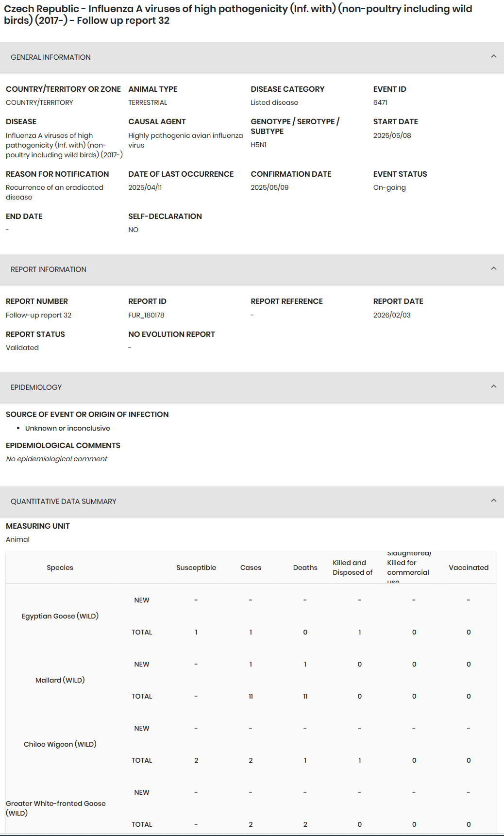
Task: Select the Deaths column header
Action: coord(305,568)
